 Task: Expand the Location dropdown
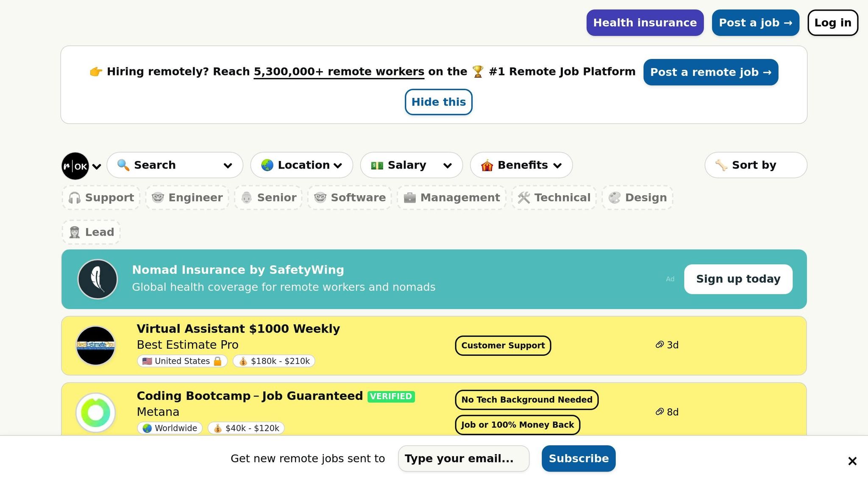point(301,165)
